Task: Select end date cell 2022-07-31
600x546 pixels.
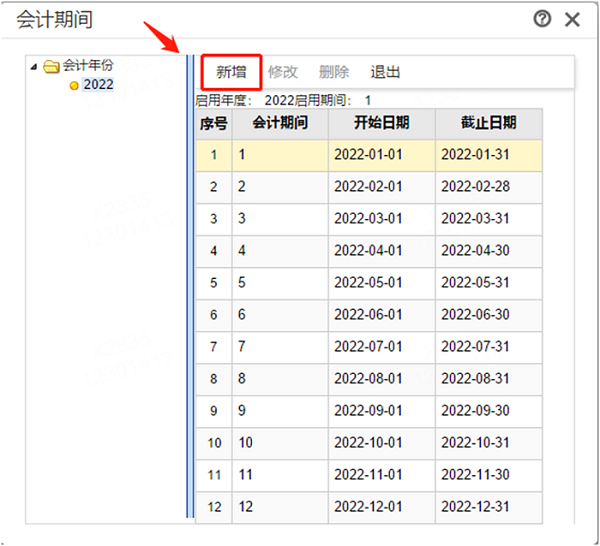Action: click(x=489, y=347)
